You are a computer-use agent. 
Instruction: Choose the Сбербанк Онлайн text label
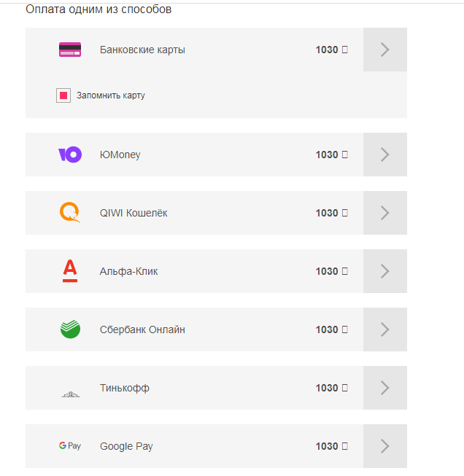[142, 329]
